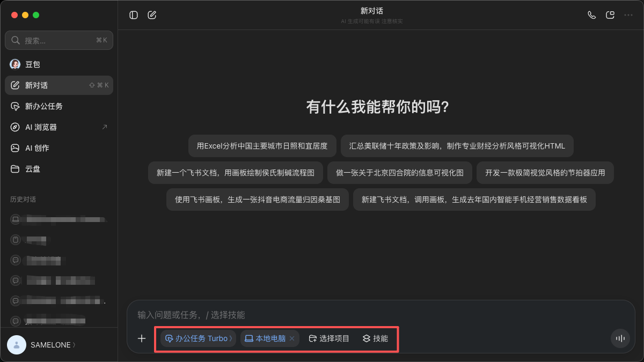Launch AI 浏览器 from the sidebar
The height and width of the screenshot is (362, 644).
click(59, 127)
